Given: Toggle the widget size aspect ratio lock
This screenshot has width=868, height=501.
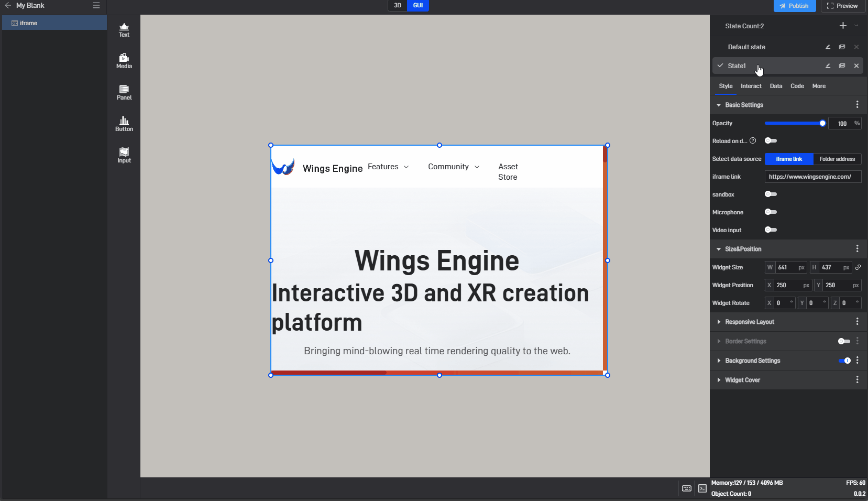Looking at the screenshot, I should [x=858, y=267].
